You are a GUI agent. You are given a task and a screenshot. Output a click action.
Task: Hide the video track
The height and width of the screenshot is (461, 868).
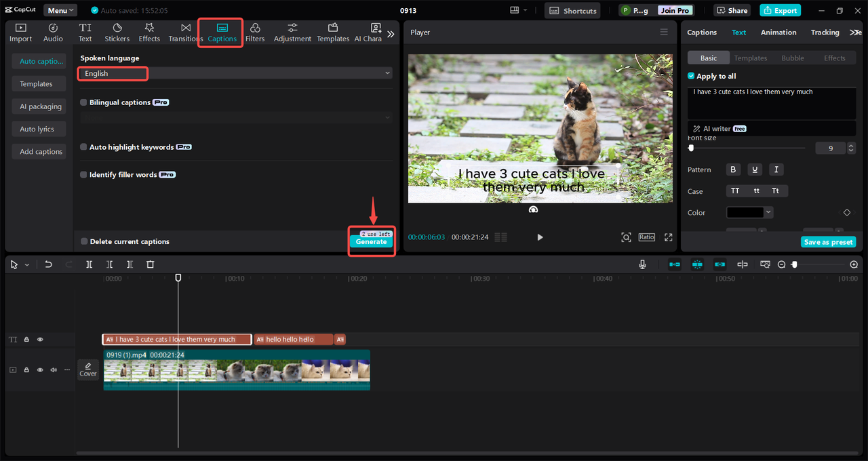click(x=40, y=369)
